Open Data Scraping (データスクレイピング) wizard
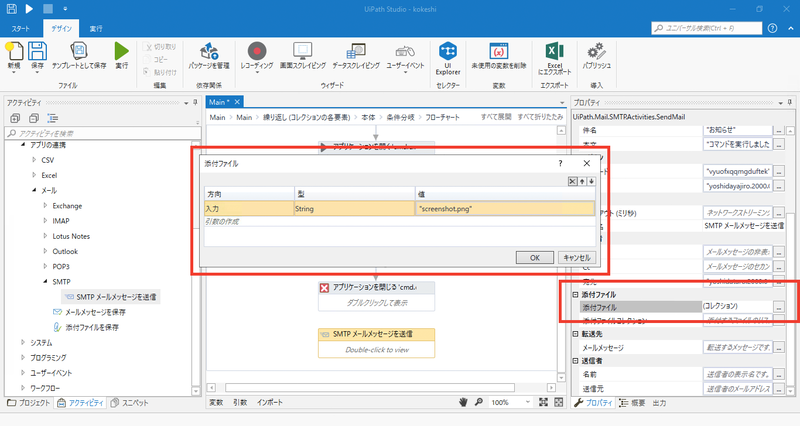Image resolution: width=800 pixels, height=426 pixels. coord(356,51)
